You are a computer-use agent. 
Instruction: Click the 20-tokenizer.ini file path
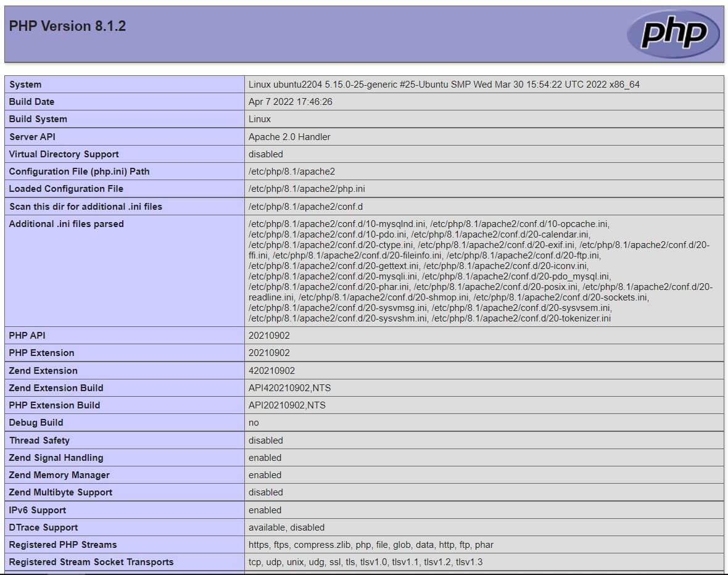tap(521, 318)
